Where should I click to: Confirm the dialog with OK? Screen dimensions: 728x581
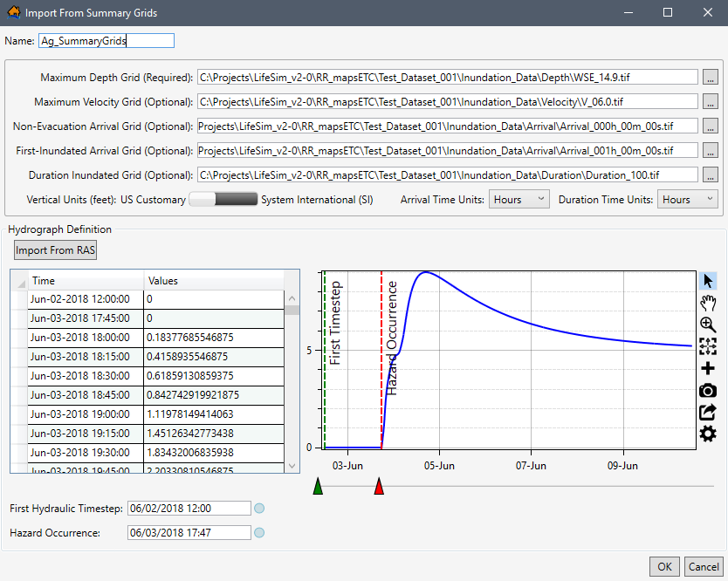(664, 566)
